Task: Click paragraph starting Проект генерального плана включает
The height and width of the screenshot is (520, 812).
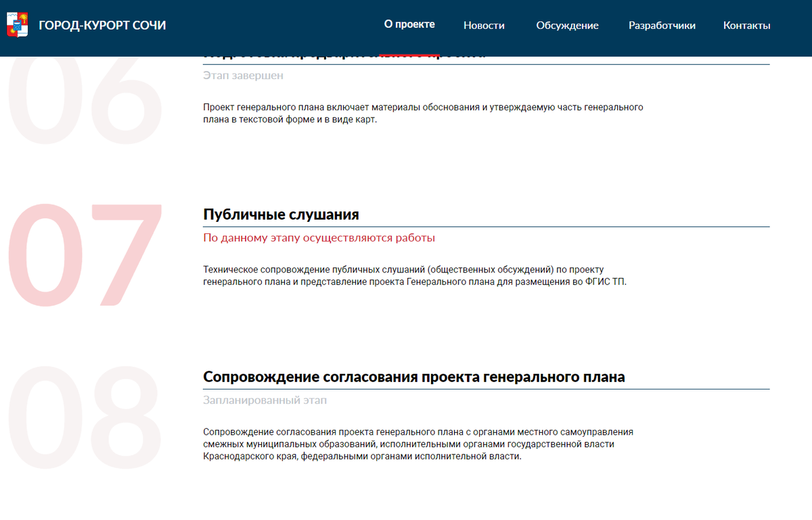Action: (x=423, y=113)
